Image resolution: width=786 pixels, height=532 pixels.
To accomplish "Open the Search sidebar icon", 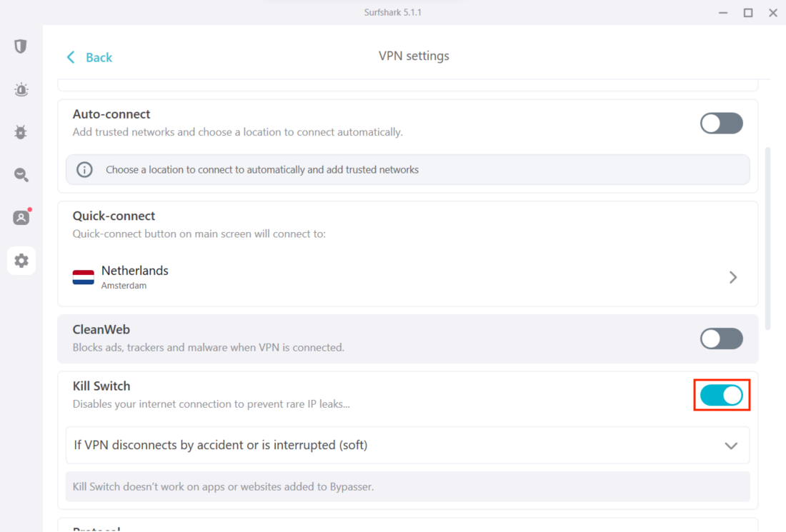I will (x=21, y=175).
